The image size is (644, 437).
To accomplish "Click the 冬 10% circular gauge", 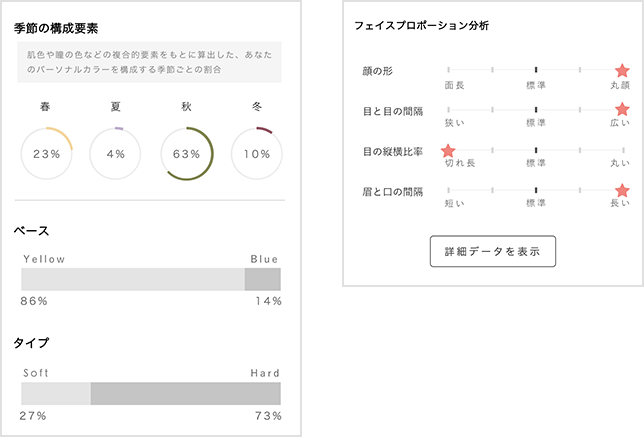I will pos(257,154).
